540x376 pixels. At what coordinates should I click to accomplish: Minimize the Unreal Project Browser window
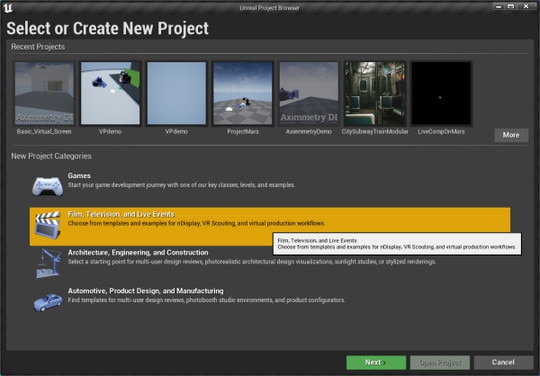(499, 6)
